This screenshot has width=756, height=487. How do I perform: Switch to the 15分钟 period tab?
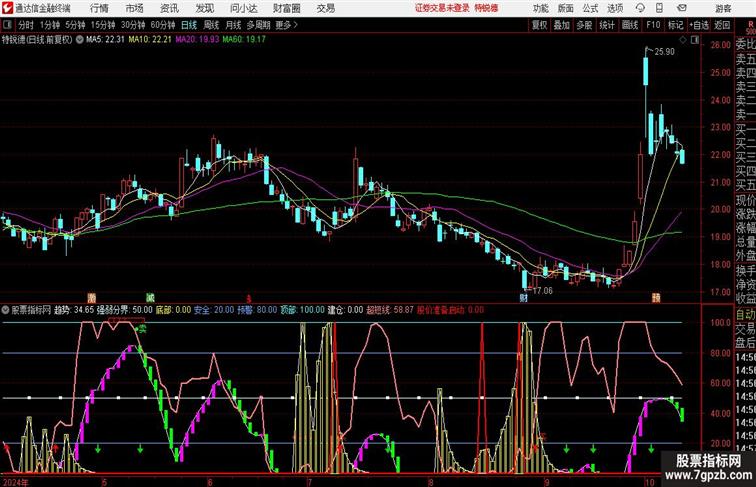[103, 25]
